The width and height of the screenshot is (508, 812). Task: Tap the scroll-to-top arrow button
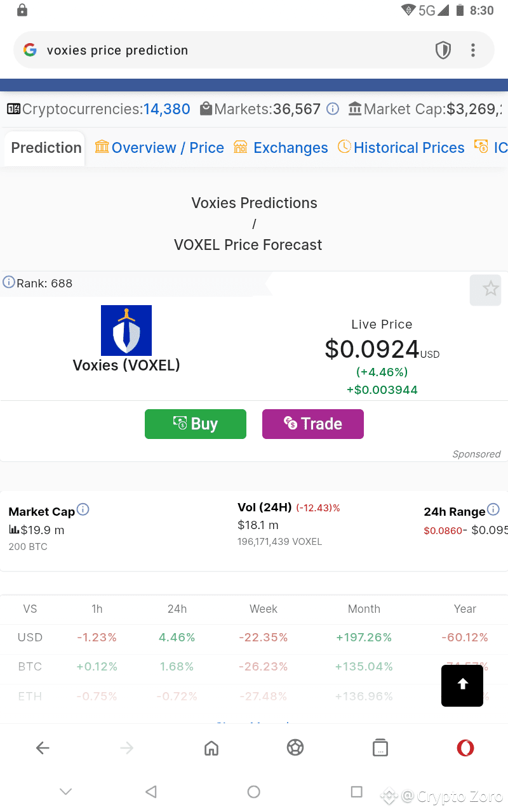coord(462,686)
